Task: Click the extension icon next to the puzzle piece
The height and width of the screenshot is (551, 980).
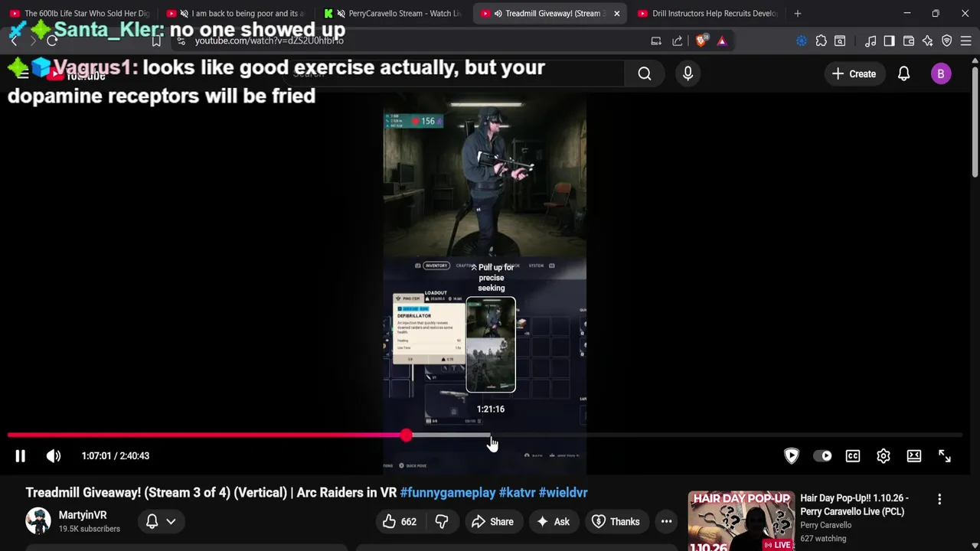Action: coord(840,41)
